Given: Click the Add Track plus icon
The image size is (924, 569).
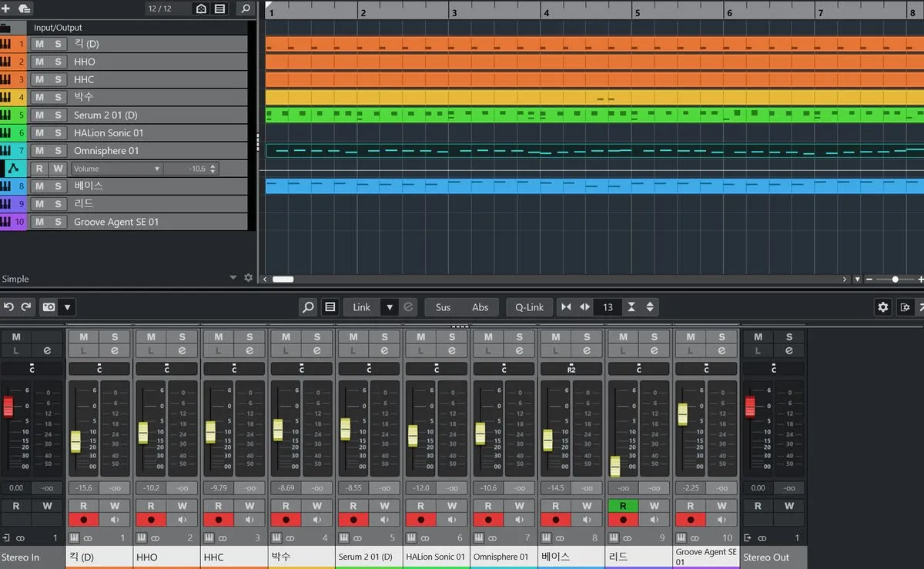Looking at the screenshot, I should pos(6,8).
